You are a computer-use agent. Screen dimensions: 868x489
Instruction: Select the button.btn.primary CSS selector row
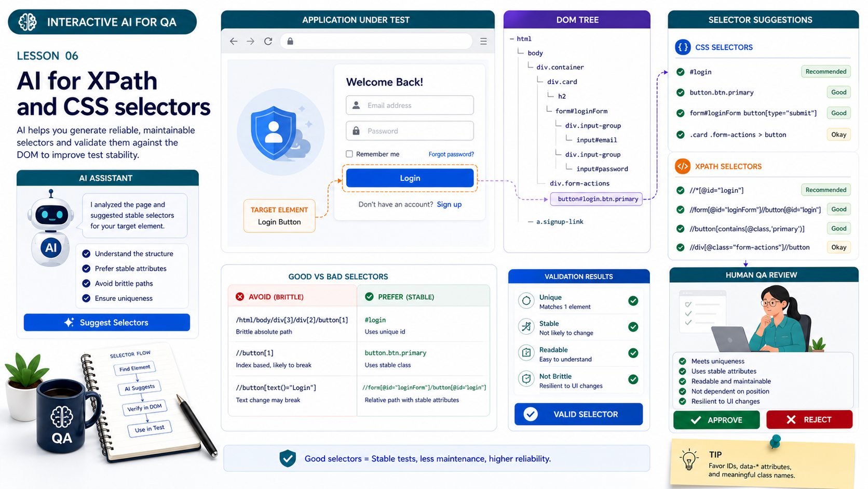(763, 92)
